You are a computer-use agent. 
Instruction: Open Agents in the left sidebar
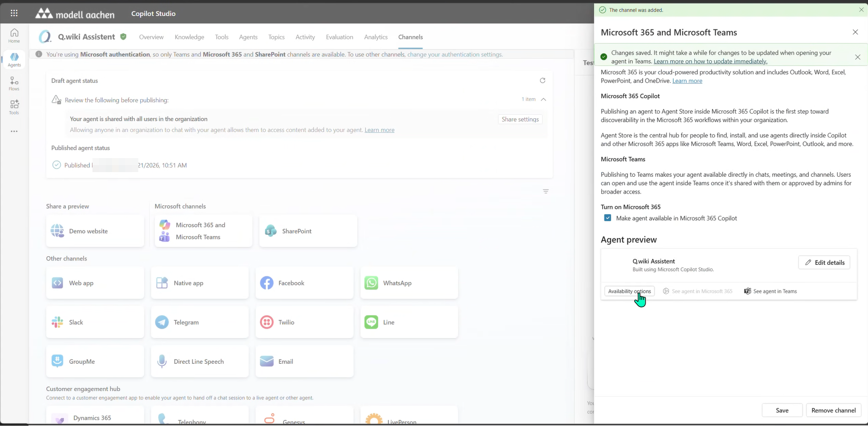click(14, 59)
